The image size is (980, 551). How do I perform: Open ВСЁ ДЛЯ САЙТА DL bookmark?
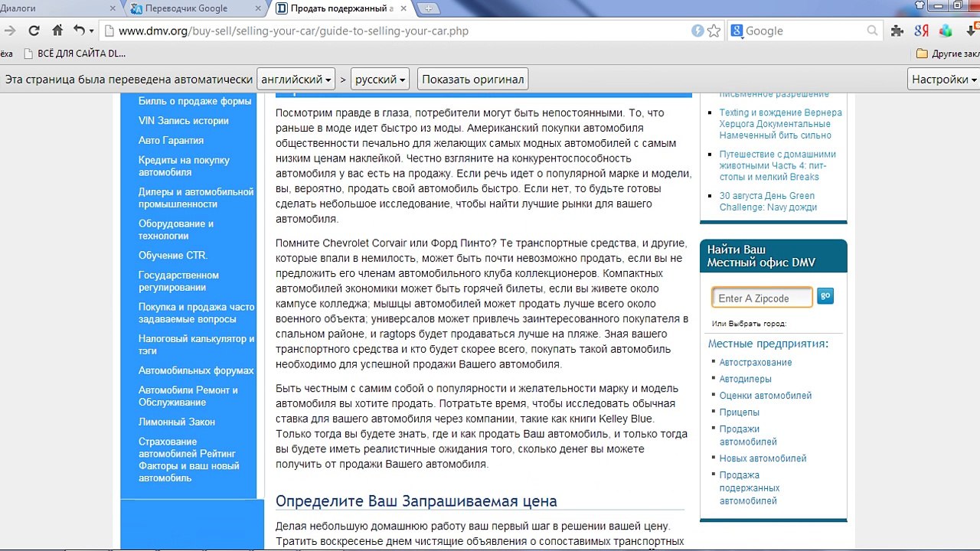pos(75,54)
